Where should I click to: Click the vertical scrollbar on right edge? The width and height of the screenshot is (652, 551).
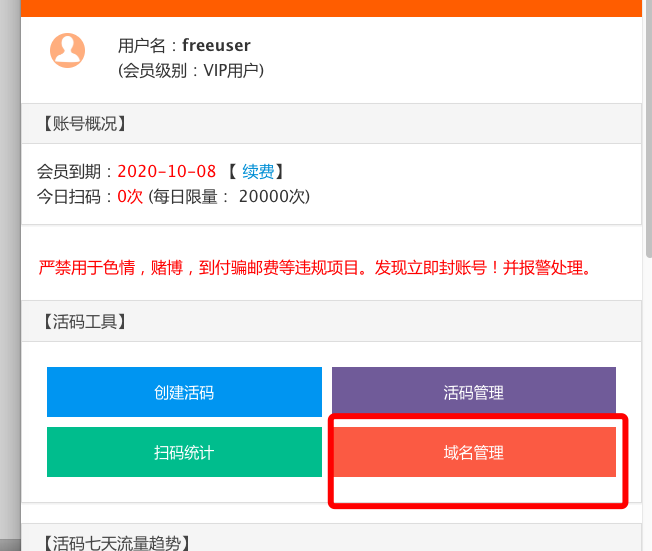649,129
